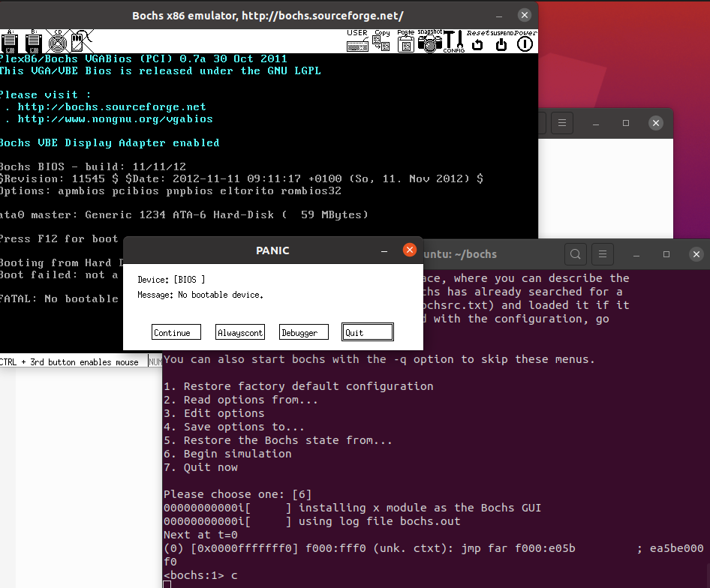710x588 pixels.
Task: Click 'Device: [BIOS ]' text in dialog
Action: tap(171, 280)
